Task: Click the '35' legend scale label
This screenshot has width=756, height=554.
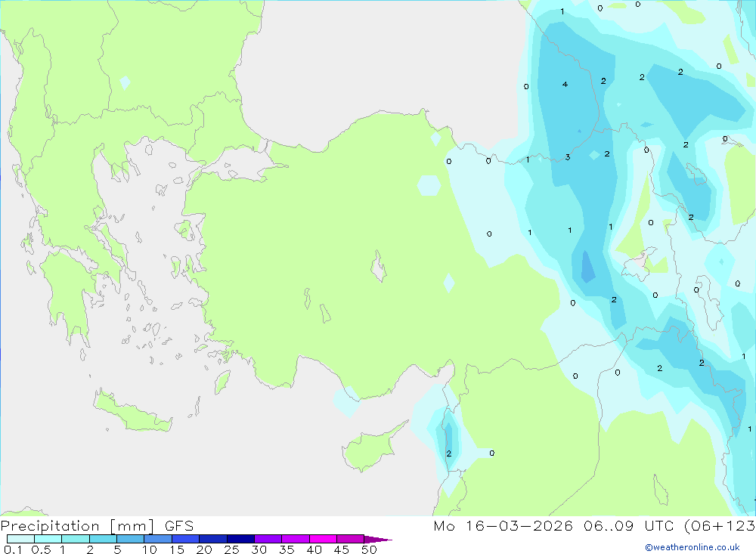Action: coord(287,549)
